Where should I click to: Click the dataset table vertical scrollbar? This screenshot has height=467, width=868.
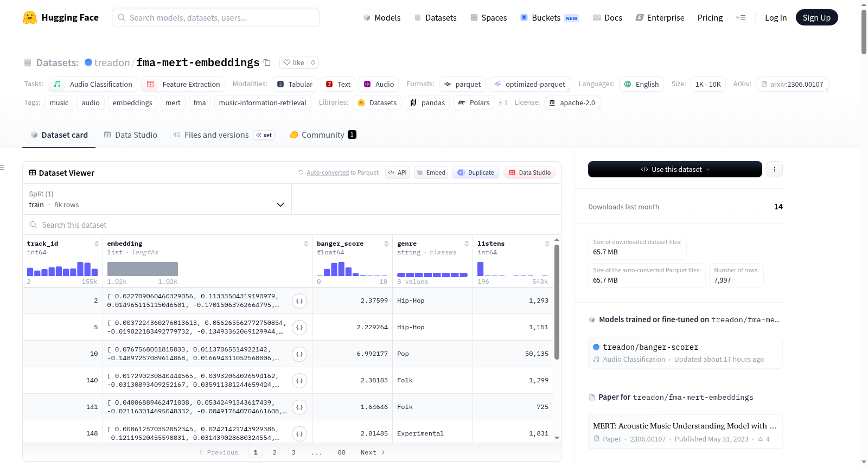[557, 302]
